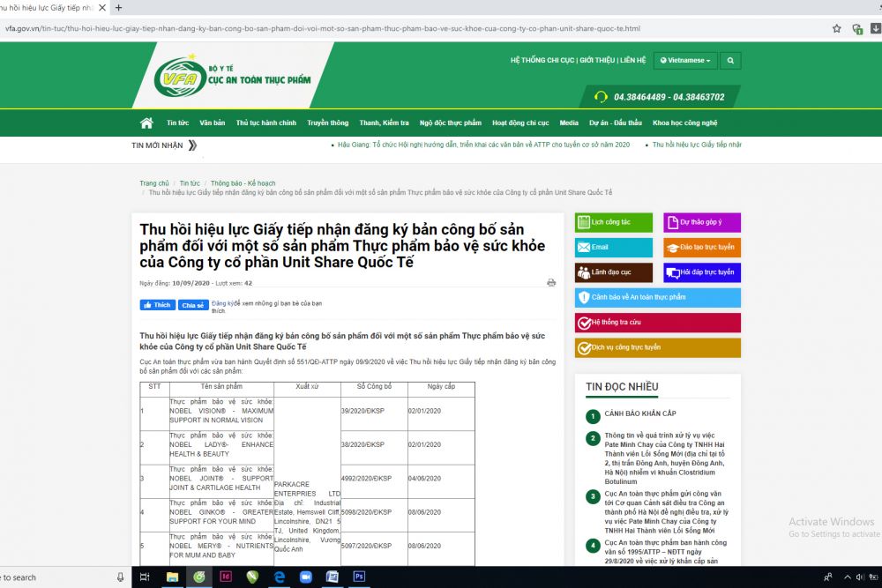The width and height of the screenshot is (882, 588).
Task: Open the Dự án - Đấu thầu menu
Action: tap(616, 123)
